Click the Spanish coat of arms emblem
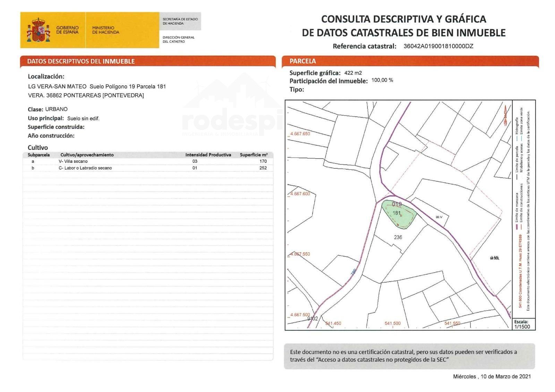555x392 pixels. 38,30
